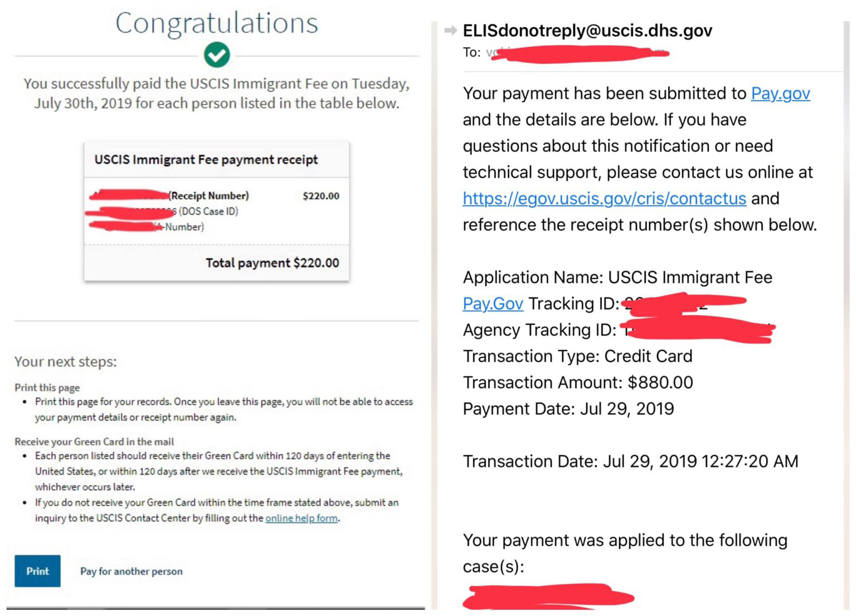Open the egov.uscis.gov contact us link
The width and height of the screenshot is (856, 616).
604,198
